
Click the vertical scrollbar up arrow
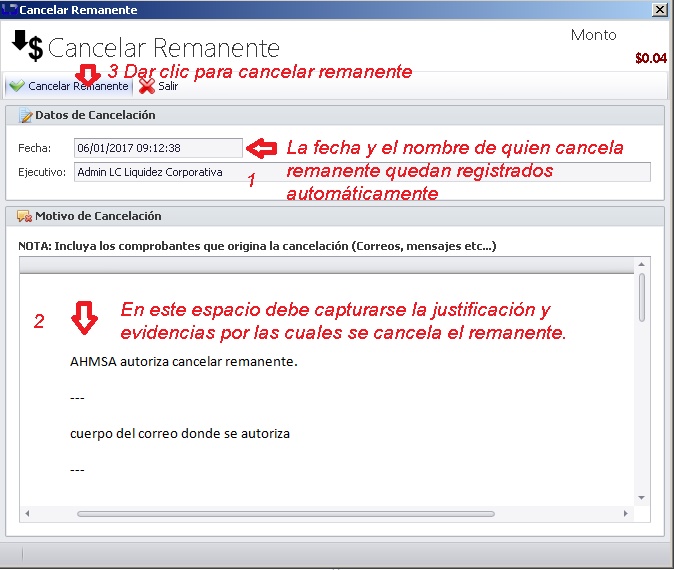click(641, 264)
